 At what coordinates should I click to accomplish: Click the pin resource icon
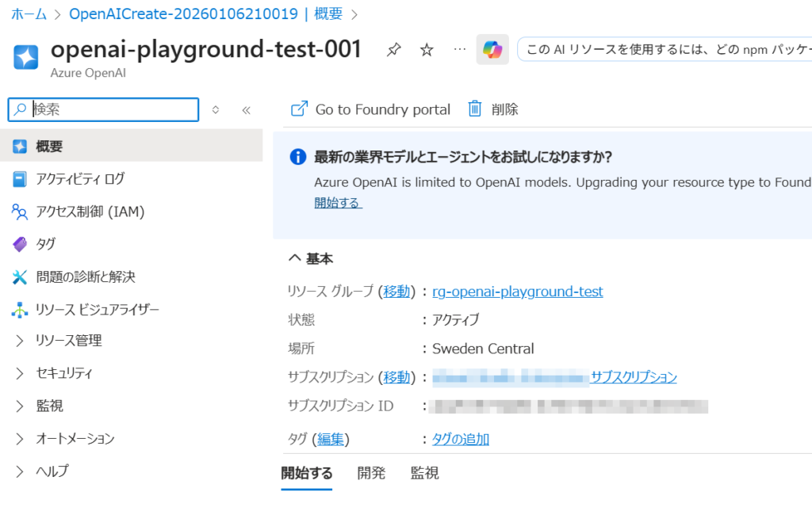click(393, 51)
